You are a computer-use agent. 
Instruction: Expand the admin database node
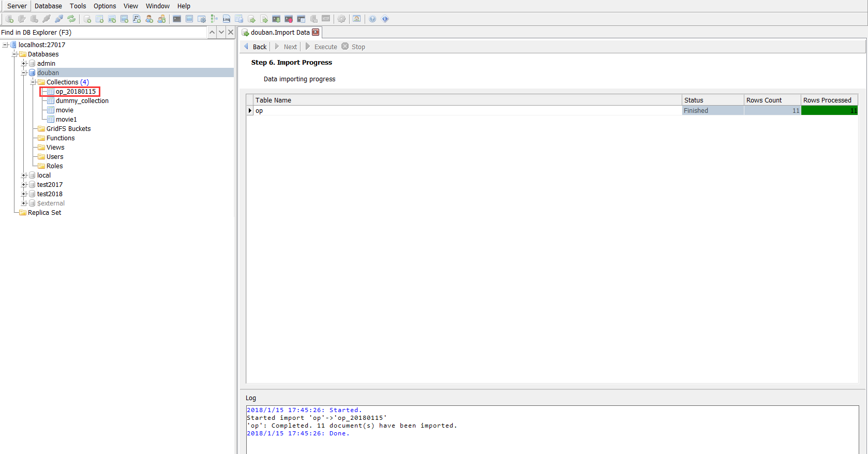click(x=24, y=64)
